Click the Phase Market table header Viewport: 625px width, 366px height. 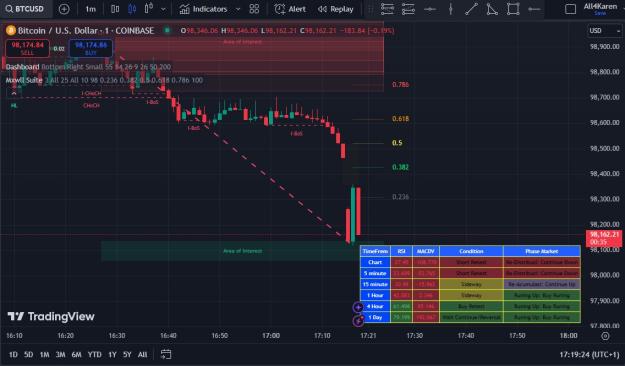coord(541,251)
